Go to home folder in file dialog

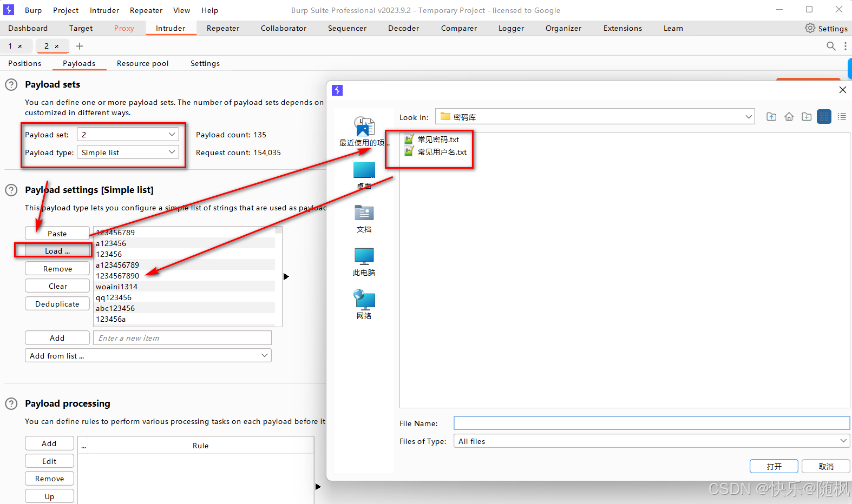click(x=789, y=117)
